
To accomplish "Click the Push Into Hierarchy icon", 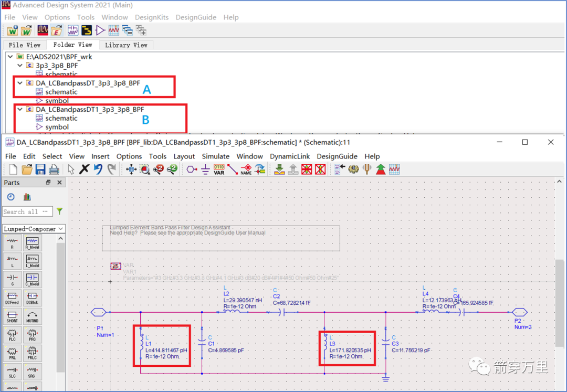I will pyautogui.click(x=279, y=169).
